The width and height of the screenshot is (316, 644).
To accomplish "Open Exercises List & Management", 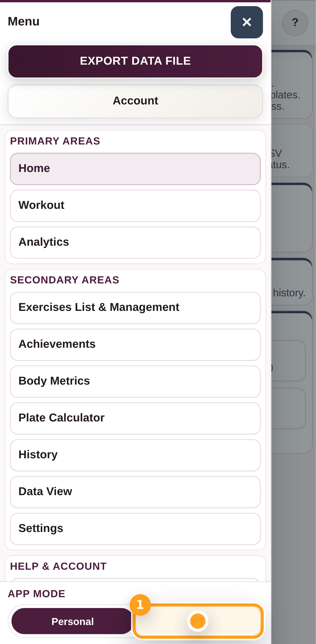I will pyautogui.click(x=135, y=308).
